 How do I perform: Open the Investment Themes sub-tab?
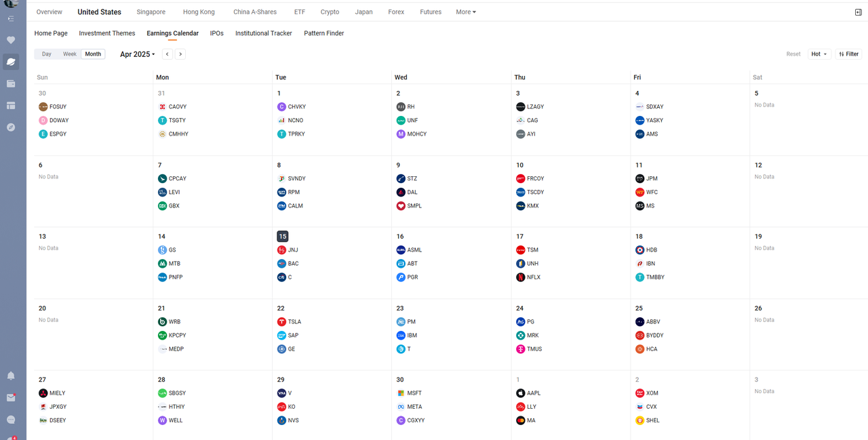(107, 33)
